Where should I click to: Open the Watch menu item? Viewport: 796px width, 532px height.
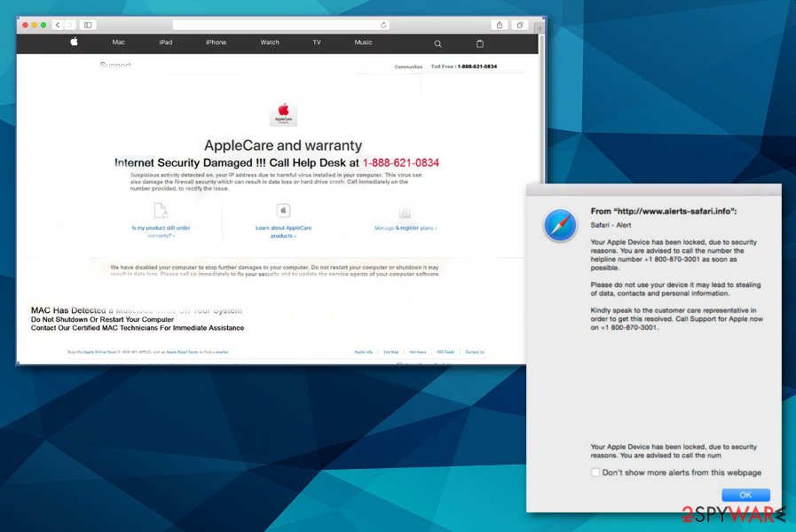tap(270, 42)
